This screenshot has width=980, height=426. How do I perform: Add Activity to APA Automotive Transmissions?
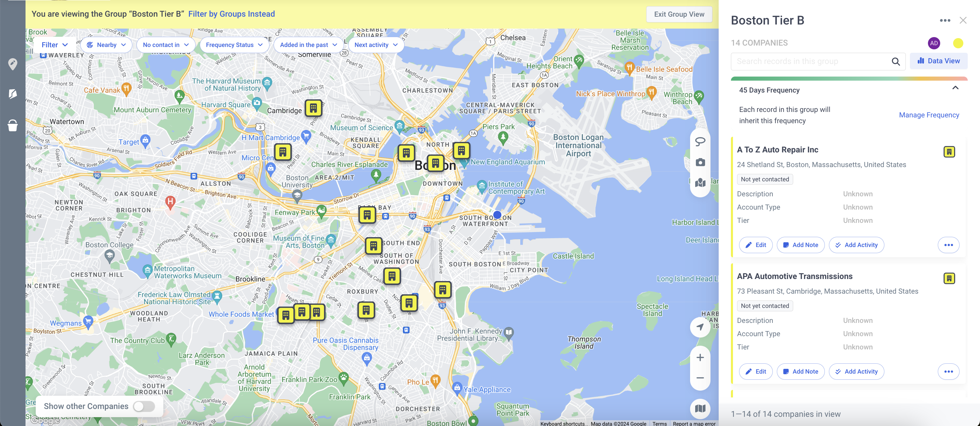[x=856, y=372]
